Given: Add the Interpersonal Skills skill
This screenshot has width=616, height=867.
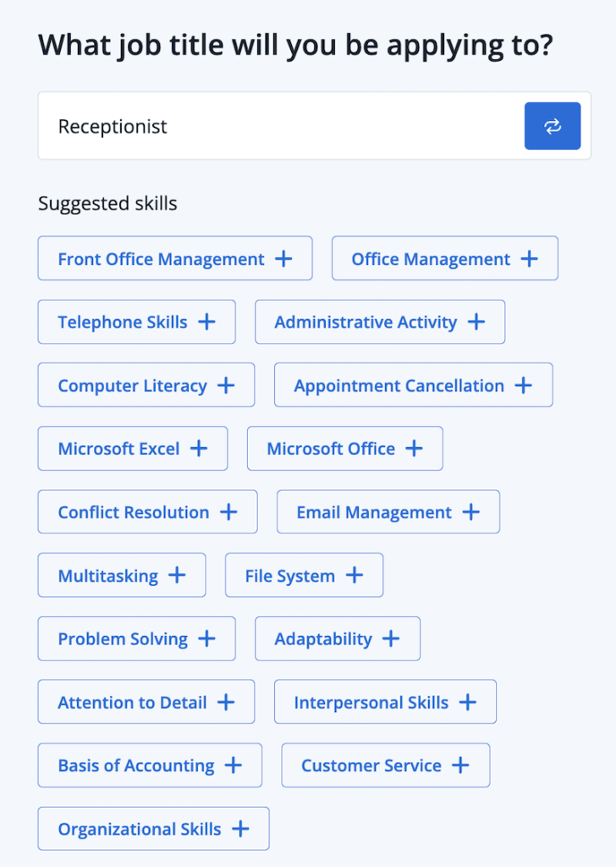Looking at the screenshot, I should (467, 702).
